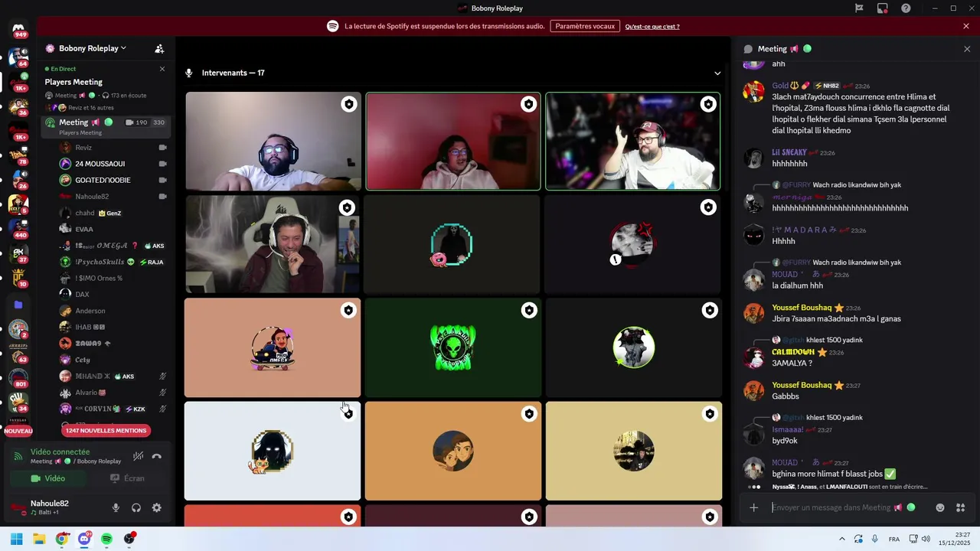Select the green alien avatar speaker tile
Viewport: 980px width, 551px height.
(x=452, y=347)
